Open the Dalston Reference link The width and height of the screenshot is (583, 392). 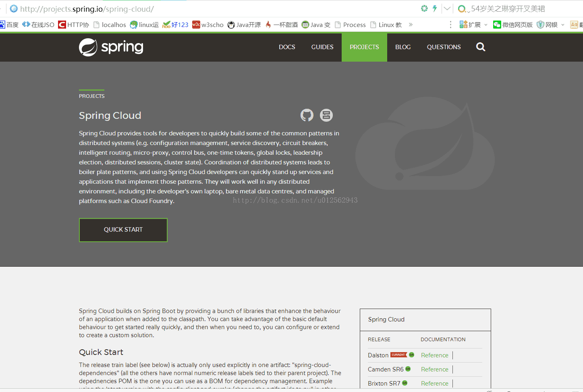[x=434, y=355]
